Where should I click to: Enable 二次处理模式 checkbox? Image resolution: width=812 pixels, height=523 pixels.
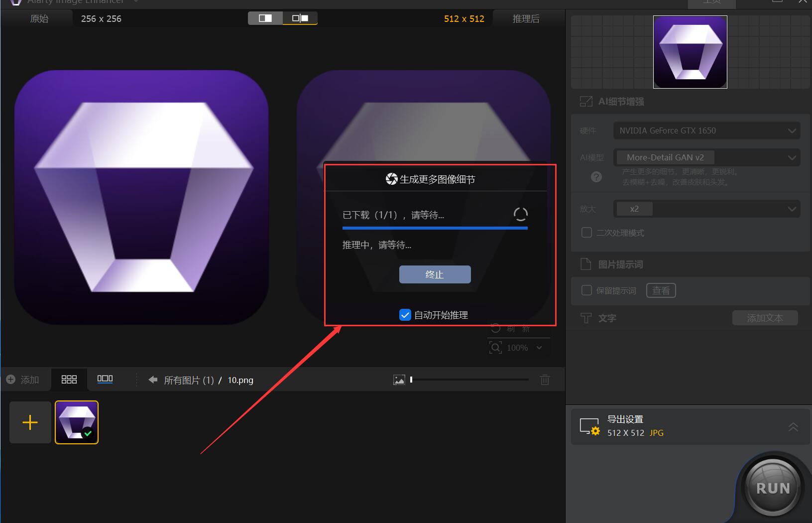coord(587,233)
